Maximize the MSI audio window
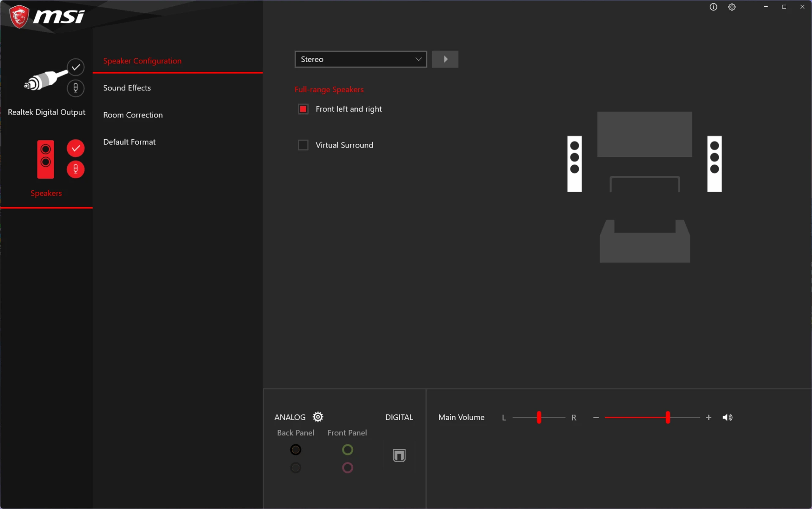The height and width of the screenshot is (509, 812). coord(784,7)
